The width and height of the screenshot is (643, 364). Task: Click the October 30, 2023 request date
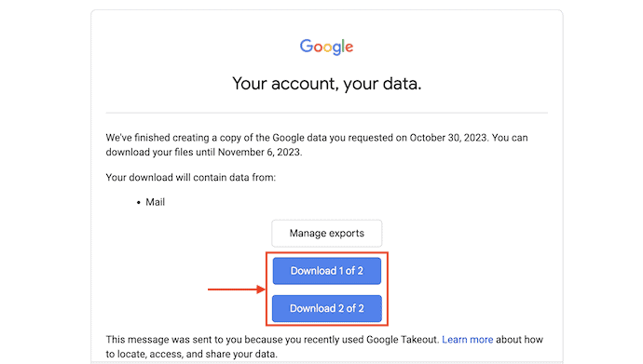click(x=448, y=138)
